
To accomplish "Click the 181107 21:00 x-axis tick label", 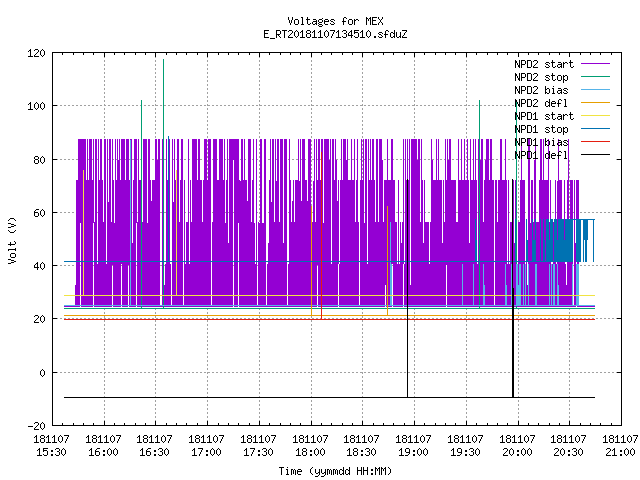I will pos(620,446).
